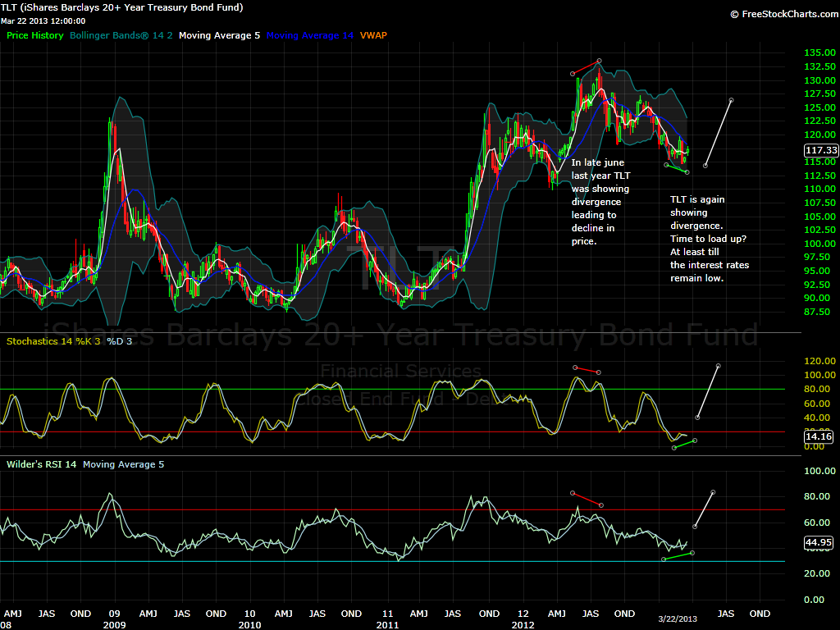Select the 127.50 price axis label
Image resolution: width=840 pixels, height=630 pixels.
coord(819,94)
